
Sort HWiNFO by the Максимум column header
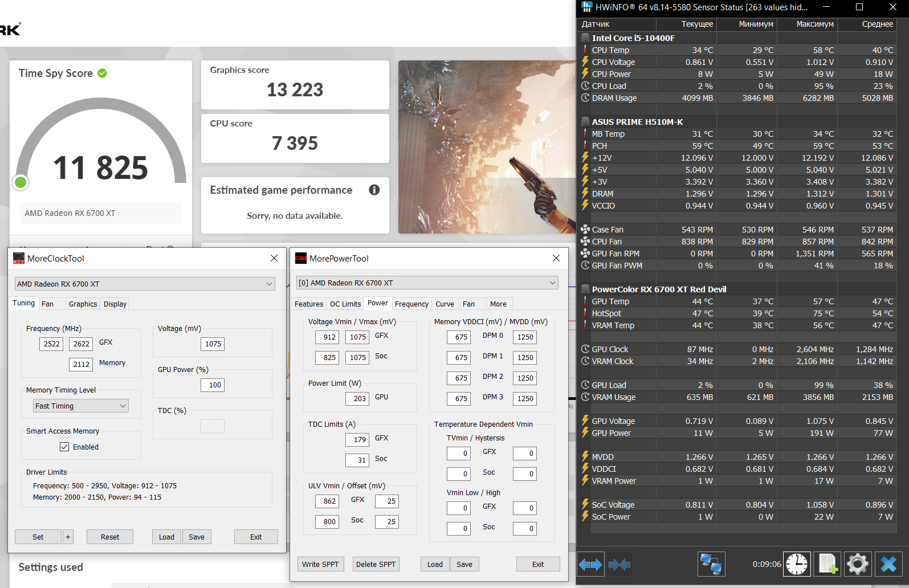point(807,24)
